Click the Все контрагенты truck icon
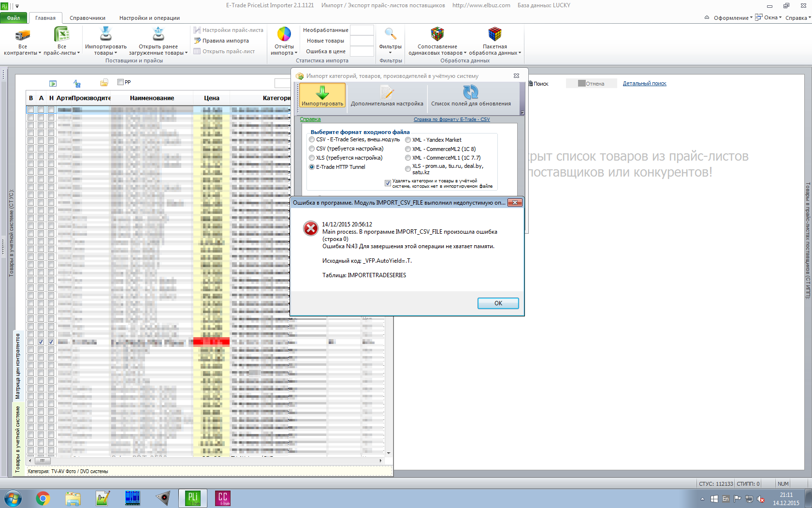Image resolution: width=812 pixels, height=508 pixels. (23, 35)
